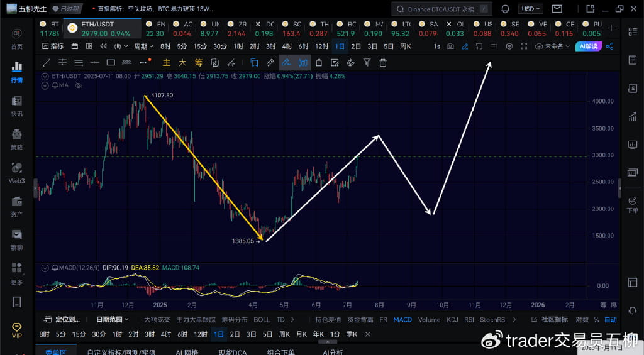Viewport: 644px width, 355px height.
Task: Click the AI解读 button
Action: tap(589, 46)
